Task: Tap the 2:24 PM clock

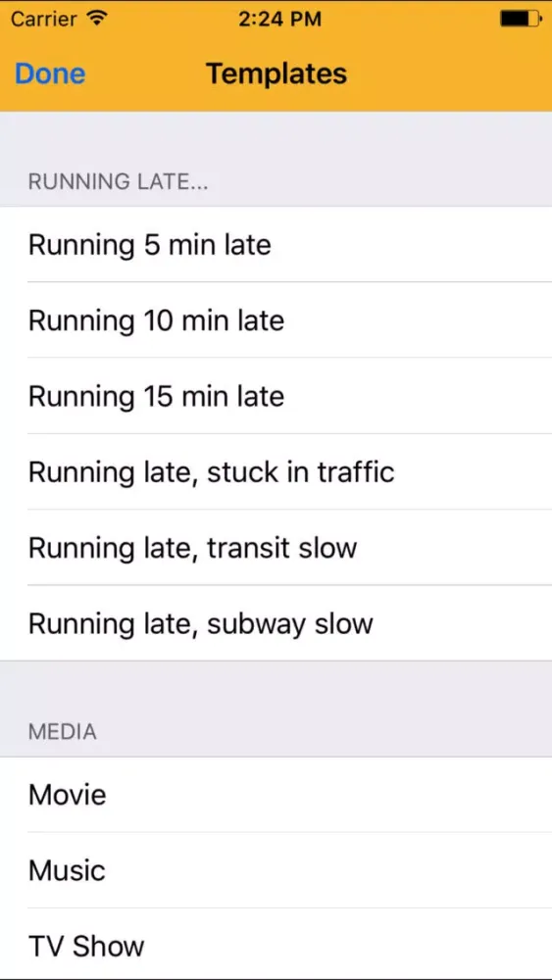Action: click(x=279, y=20)
